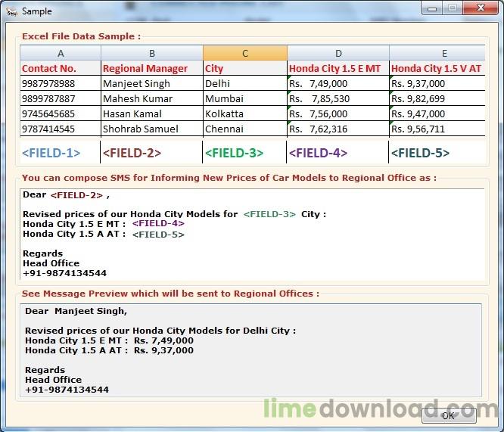This screenshot has height=432, width=504.
Task: Select contact number 9745645685
Action: [x=61, y=113]
